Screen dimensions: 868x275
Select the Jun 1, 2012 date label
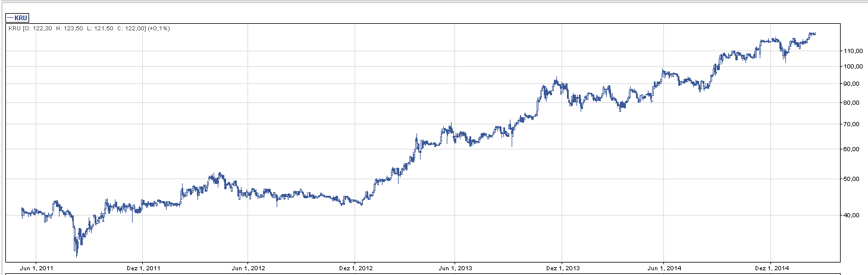coord(248,268)
